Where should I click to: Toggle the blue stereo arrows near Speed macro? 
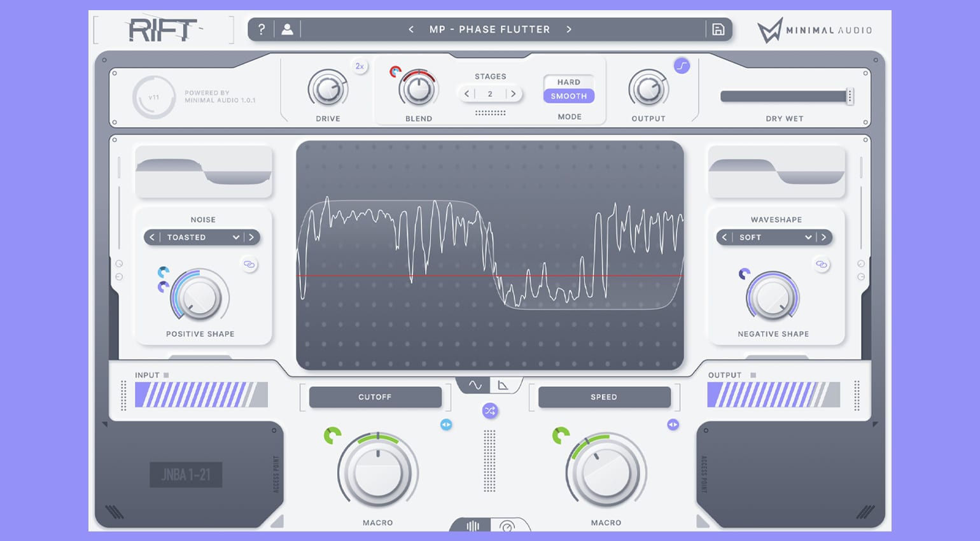click(x=673, y=425)
